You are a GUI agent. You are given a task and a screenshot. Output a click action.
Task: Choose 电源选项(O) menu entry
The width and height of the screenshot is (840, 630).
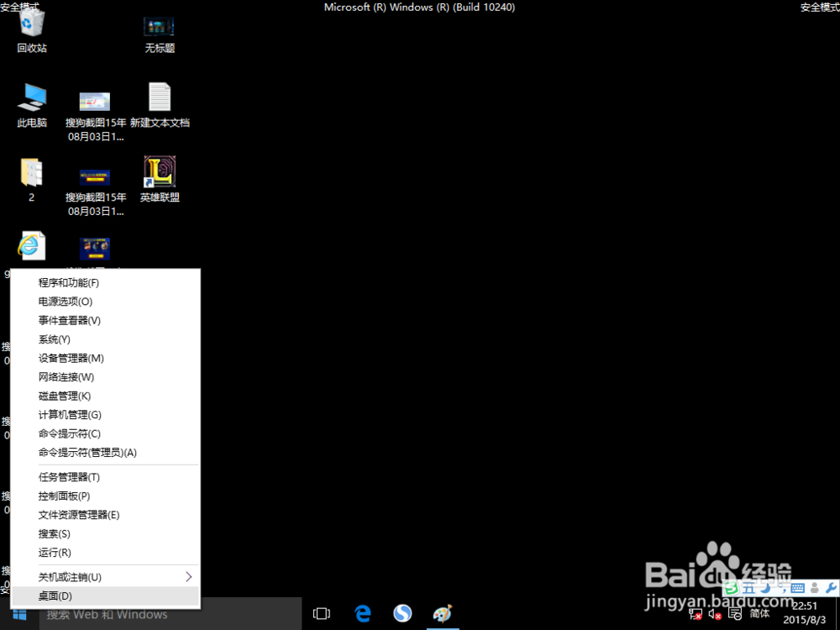tap(105, 302)
